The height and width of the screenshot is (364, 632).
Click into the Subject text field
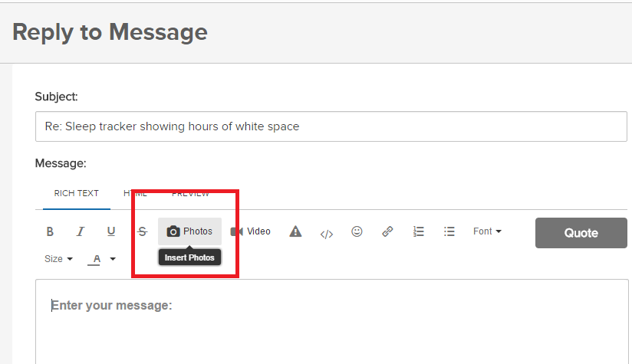tap(331, 126)
